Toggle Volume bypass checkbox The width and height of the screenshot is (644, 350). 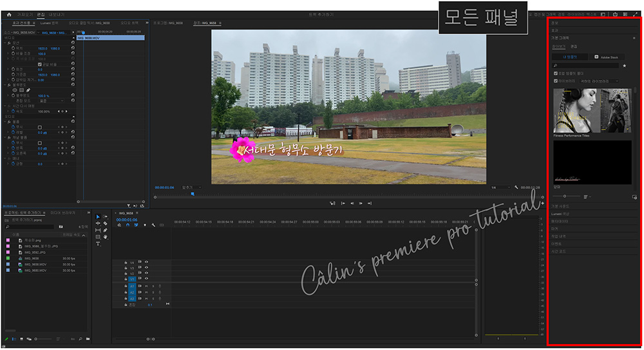(40, 127)
